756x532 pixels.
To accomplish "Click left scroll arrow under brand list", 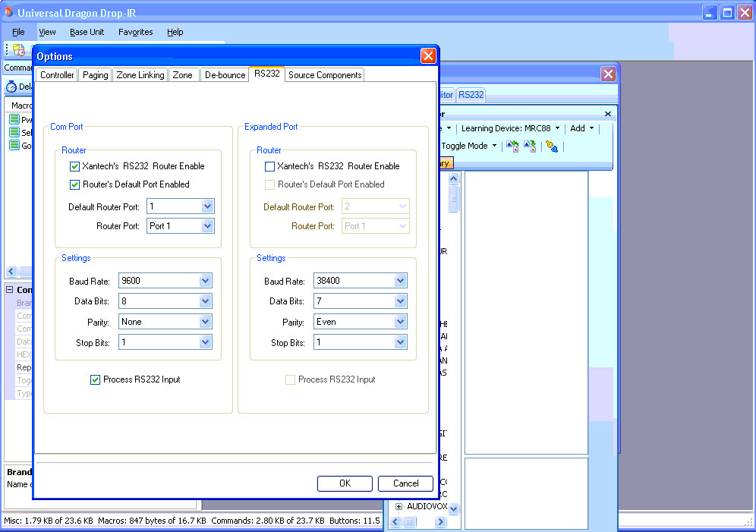I will [x=396, y=521].
